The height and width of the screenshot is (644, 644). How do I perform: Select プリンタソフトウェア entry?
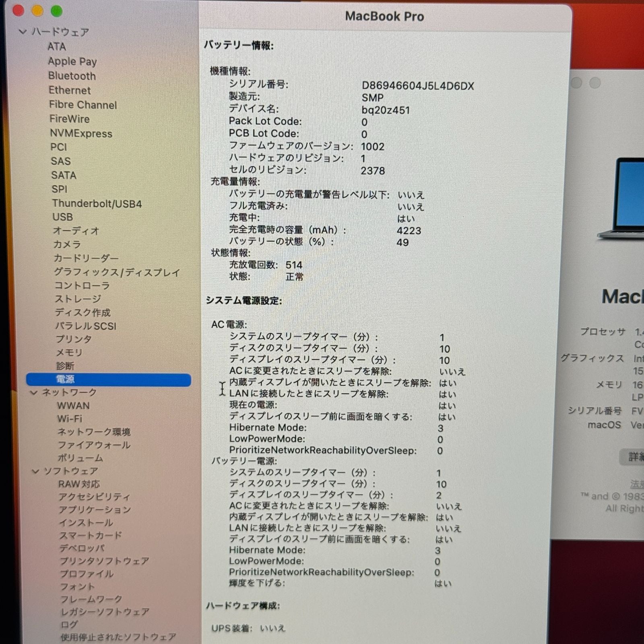(104, 561)
